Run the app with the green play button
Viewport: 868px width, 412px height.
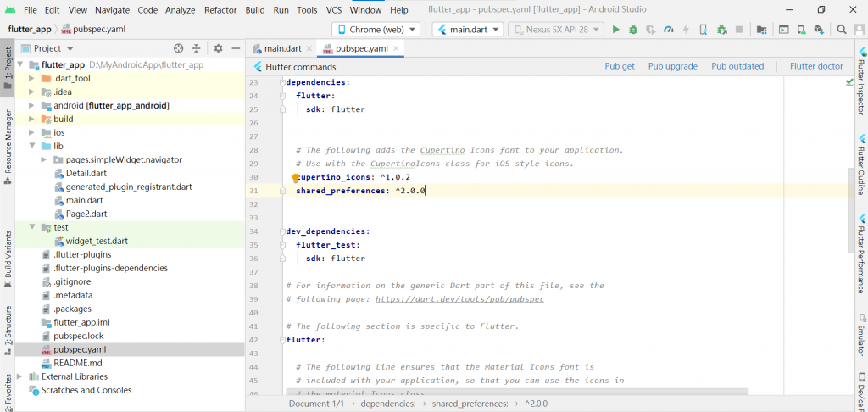point(615,30)
